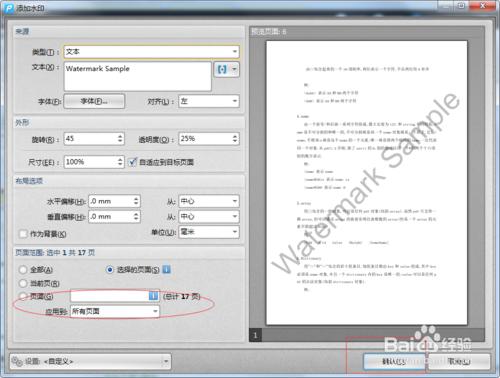Click the confirm button at bottom right
500x378 pixels.
[x=394, y=361]
